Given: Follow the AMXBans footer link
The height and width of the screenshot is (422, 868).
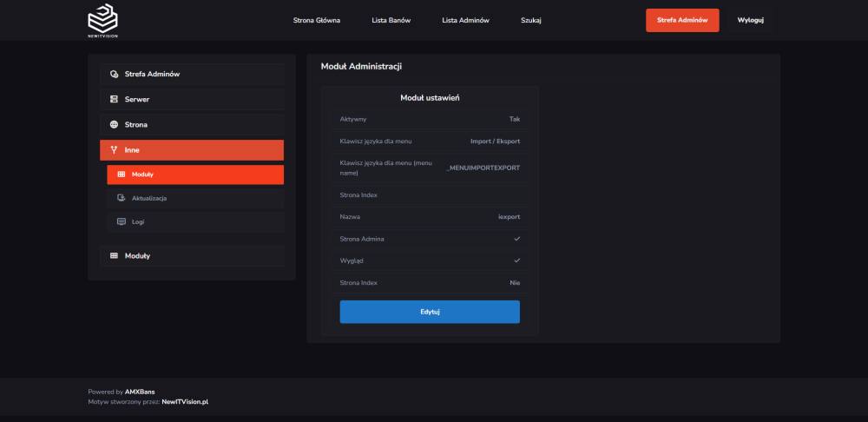Looking at the screenshot, I should (140, 392).
